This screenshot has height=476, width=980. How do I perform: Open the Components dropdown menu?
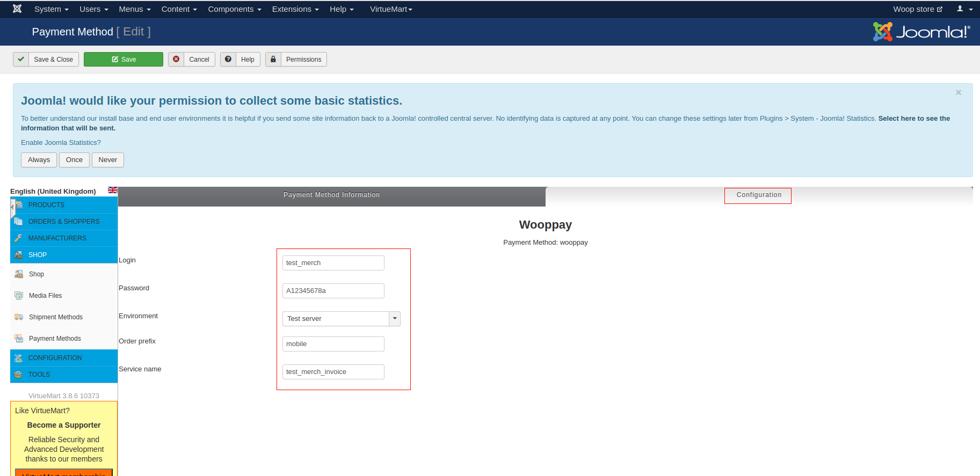point(235,9)
